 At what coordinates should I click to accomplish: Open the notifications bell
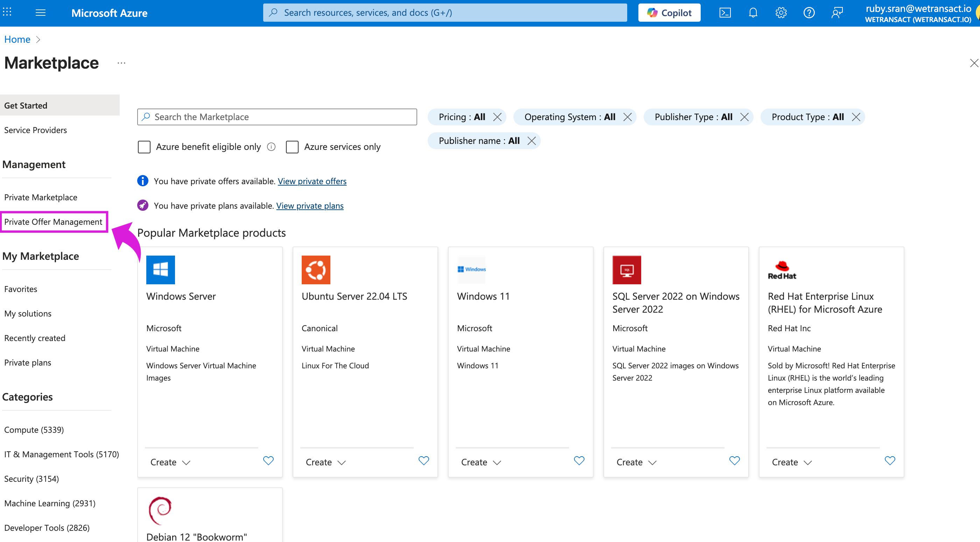pos(752,13)
